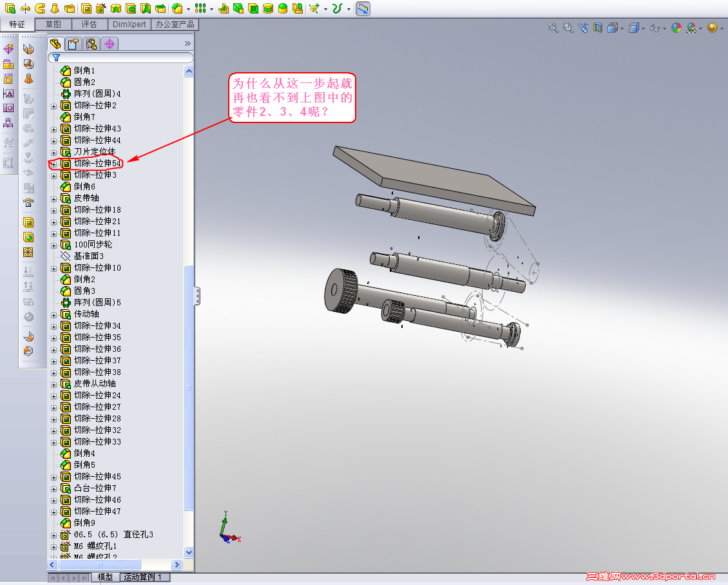This screenshot has width=728, height=585.
Task: Expand the 皮带轴 feature node
Action: [x=53, y=198]
